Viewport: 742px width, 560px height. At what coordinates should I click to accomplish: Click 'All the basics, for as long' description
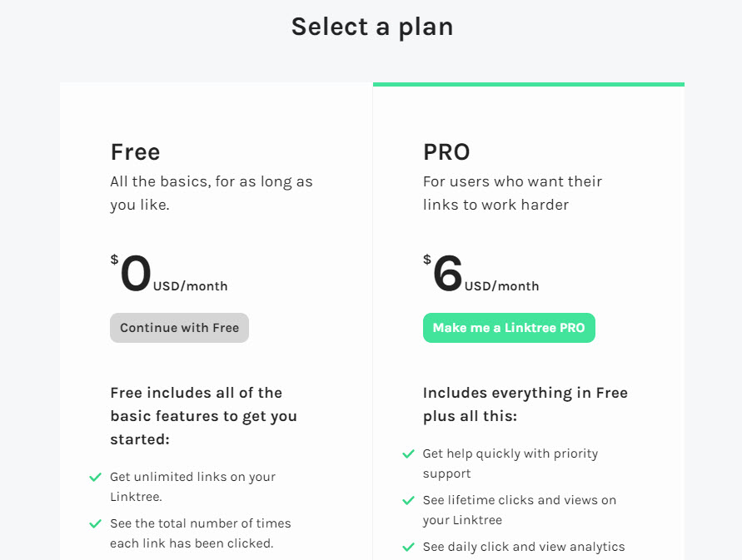[211, 192]
